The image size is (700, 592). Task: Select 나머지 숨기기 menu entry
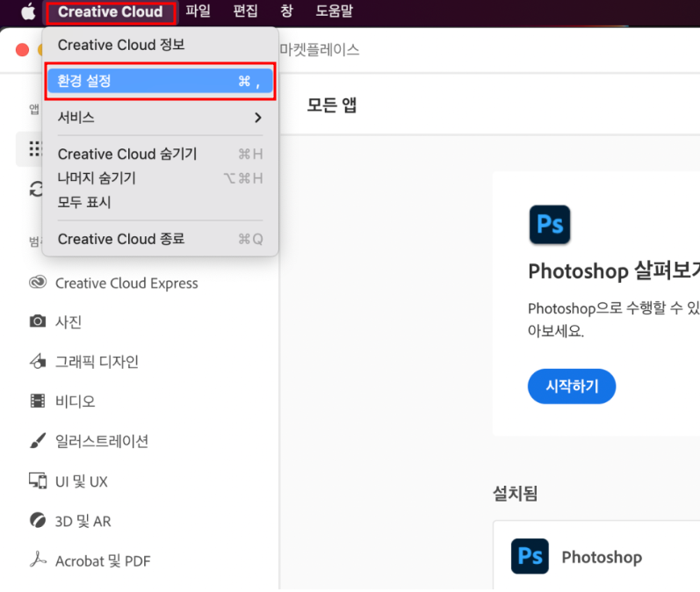tap(160, 178)
